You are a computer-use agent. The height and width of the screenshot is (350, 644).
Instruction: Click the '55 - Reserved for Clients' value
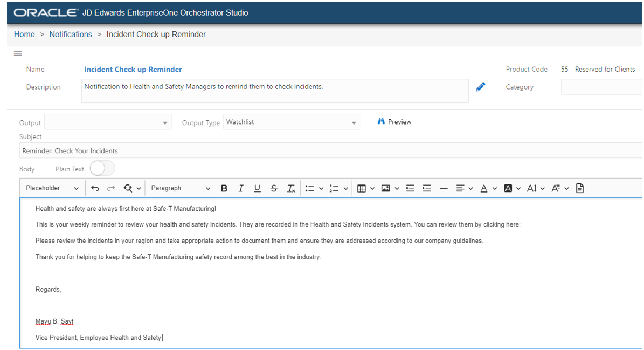pyautogui.click(x=598, y=70)
